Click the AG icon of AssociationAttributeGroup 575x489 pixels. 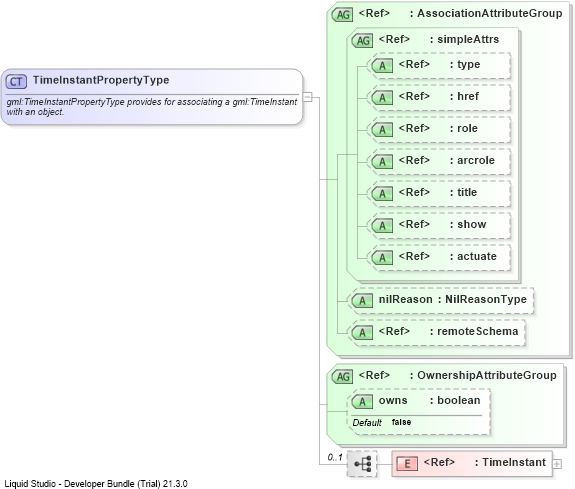pos(342,15)
